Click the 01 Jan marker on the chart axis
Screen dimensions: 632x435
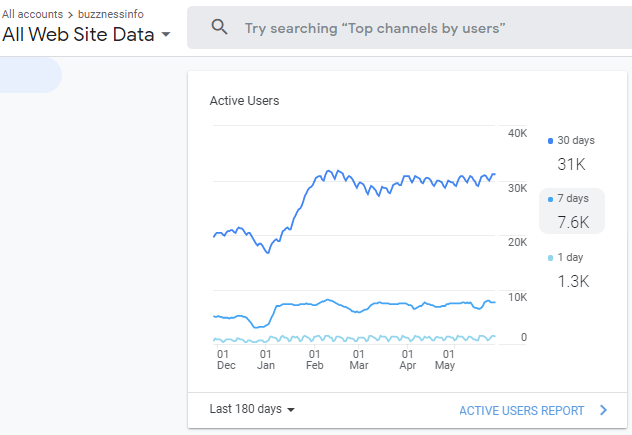pos(266,359)
